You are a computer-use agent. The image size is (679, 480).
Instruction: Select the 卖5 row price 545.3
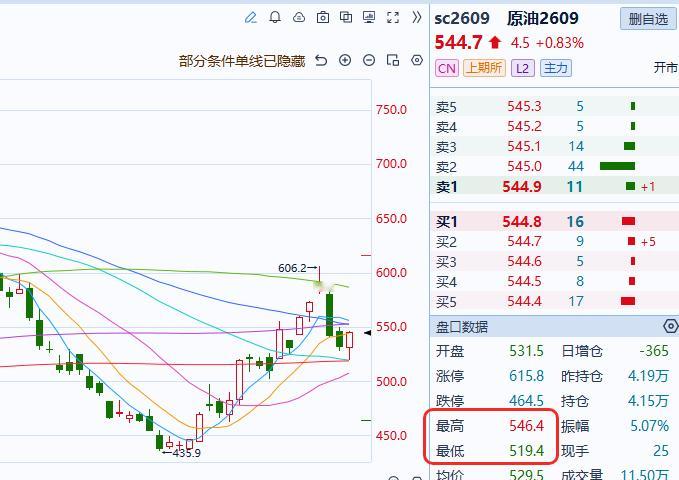[x=524, y=106]
